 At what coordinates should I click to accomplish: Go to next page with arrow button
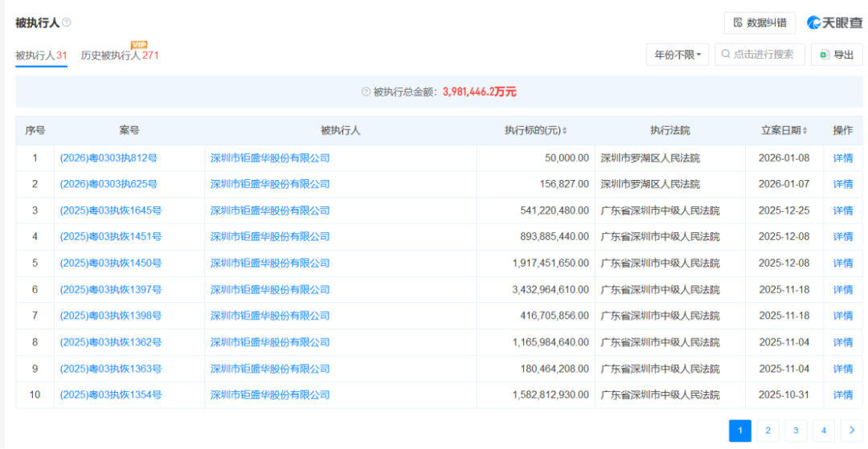coord(851,431)
